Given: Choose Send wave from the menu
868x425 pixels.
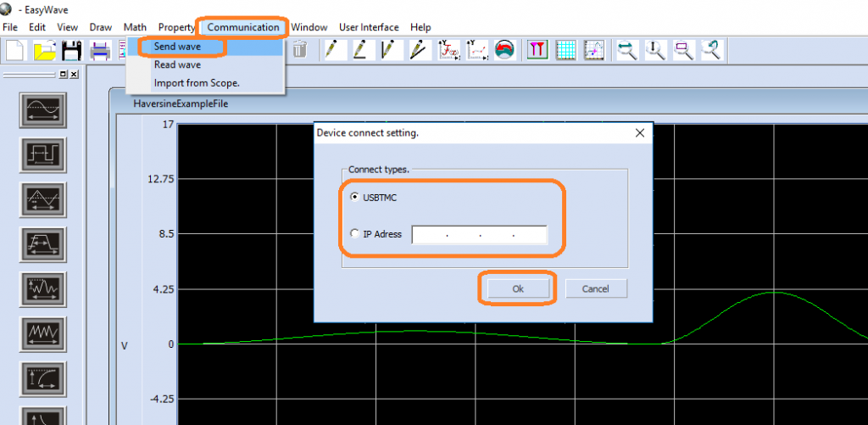Looking at the screenshot, I should [x=177, y=47].
